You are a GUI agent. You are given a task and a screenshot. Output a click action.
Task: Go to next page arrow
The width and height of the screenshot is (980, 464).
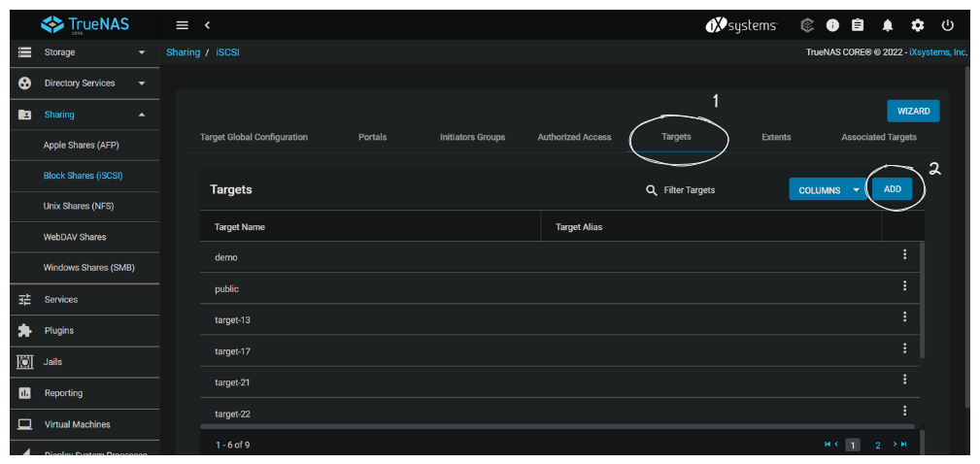point(895,444)
